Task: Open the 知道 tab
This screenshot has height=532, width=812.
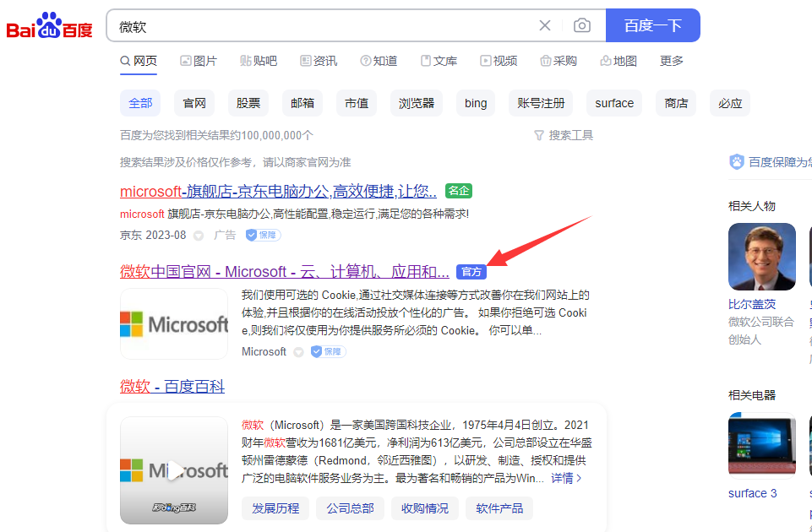Action: point(379,61)
